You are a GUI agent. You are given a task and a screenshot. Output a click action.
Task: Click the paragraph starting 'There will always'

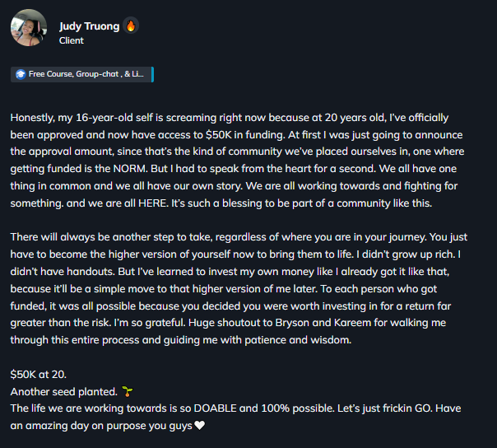[247, 287]
